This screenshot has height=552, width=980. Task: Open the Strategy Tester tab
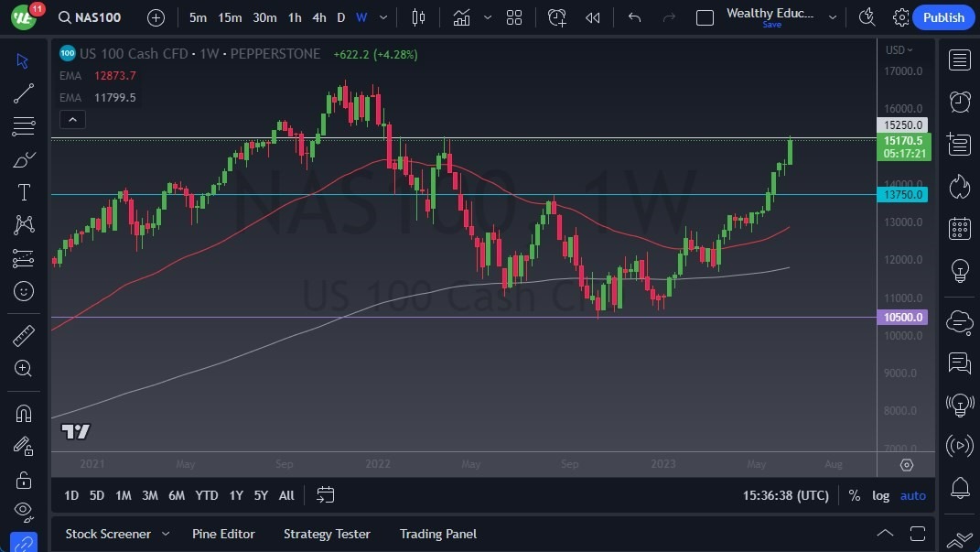coord(327,533)
